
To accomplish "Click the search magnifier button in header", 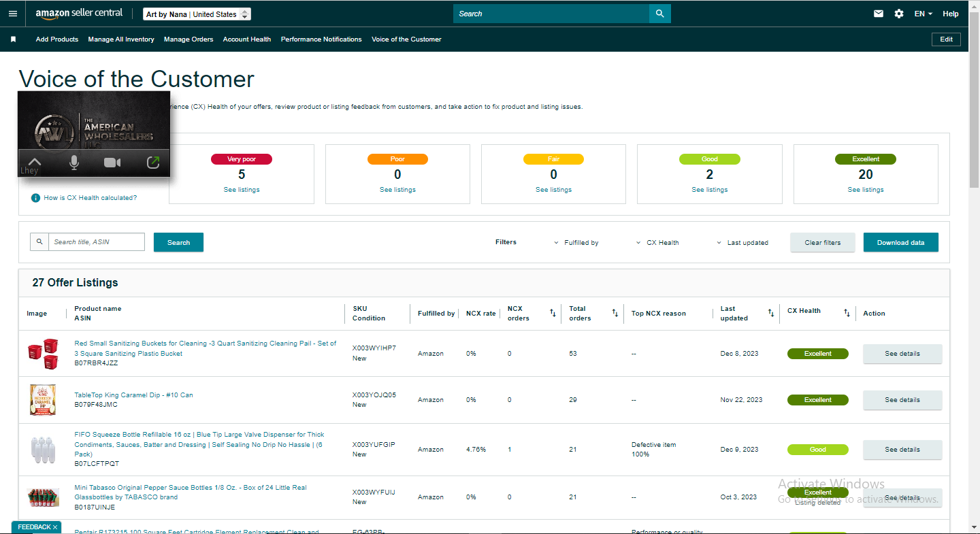I will pos(659,14).
